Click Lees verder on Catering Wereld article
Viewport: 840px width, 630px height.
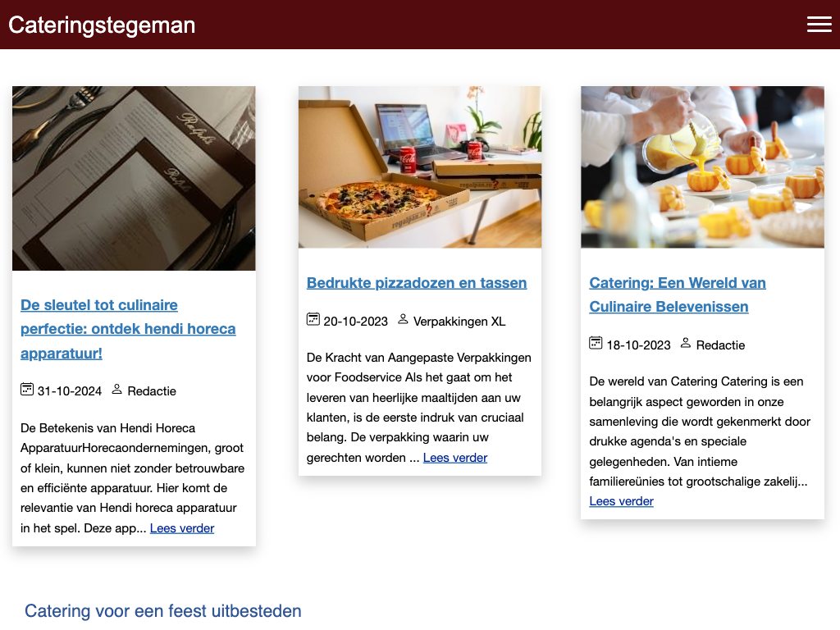pyautogui.click(x=622, y=501)
